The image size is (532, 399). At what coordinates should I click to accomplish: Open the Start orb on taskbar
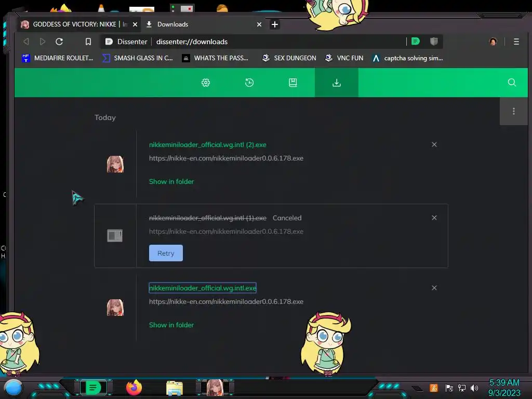click(14, 388)
